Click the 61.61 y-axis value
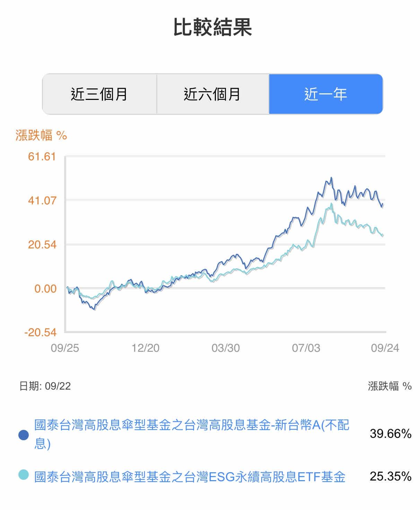Screen dimensions: 420x510 point(42,156)
